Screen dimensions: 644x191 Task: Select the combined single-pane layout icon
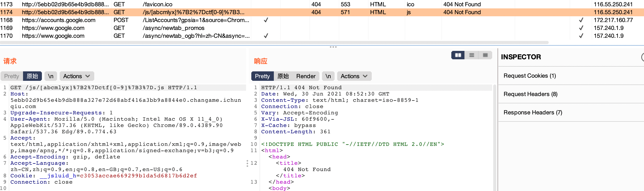tap(485, 55)
